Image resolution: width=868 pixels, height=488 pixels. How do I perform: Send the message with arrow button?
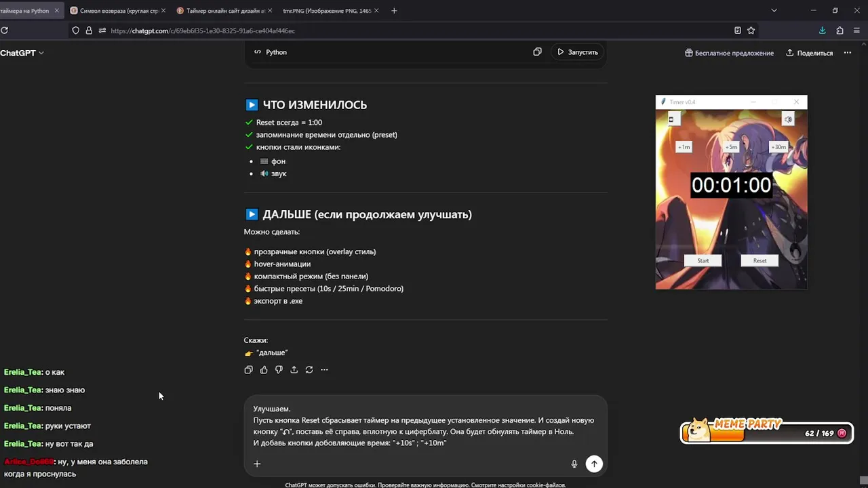[594, 464]
